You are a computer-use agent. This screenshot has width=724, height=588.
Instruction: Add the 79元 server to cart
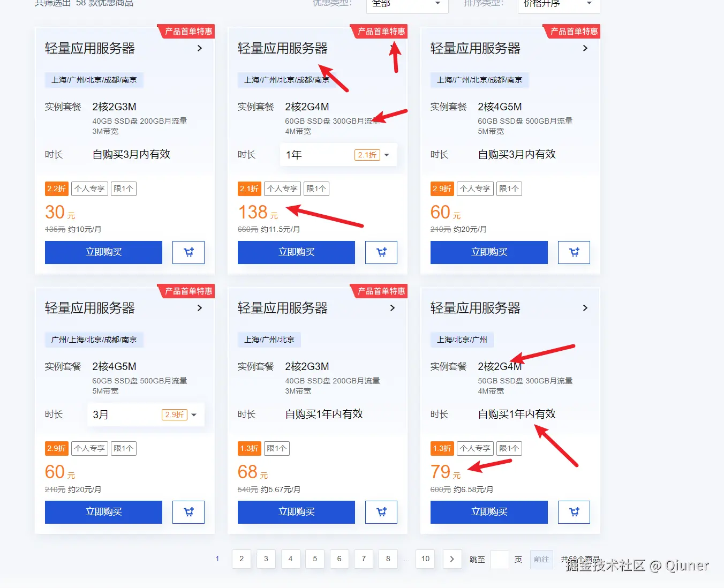pos(574,512)
